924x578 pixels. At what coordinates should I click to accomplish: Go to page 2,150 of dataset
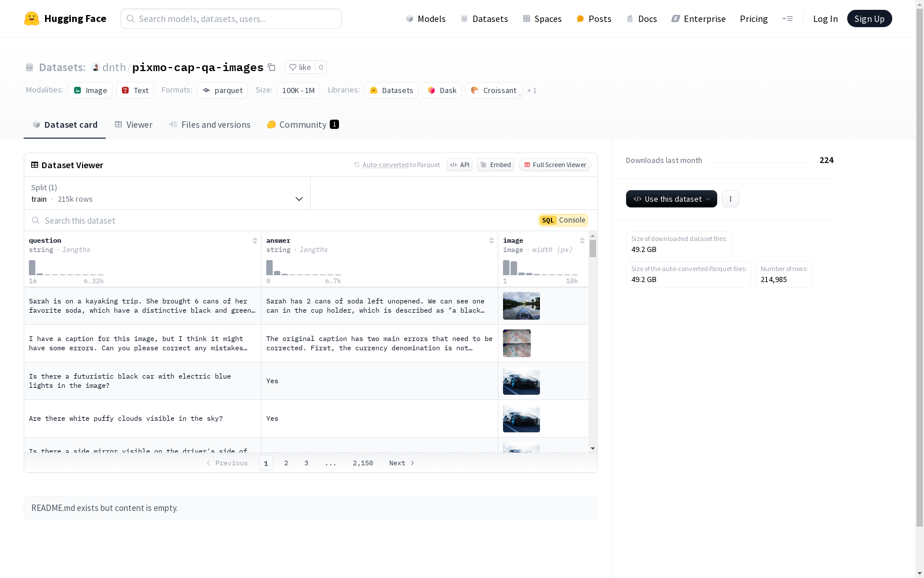click(x=363, y=463)
